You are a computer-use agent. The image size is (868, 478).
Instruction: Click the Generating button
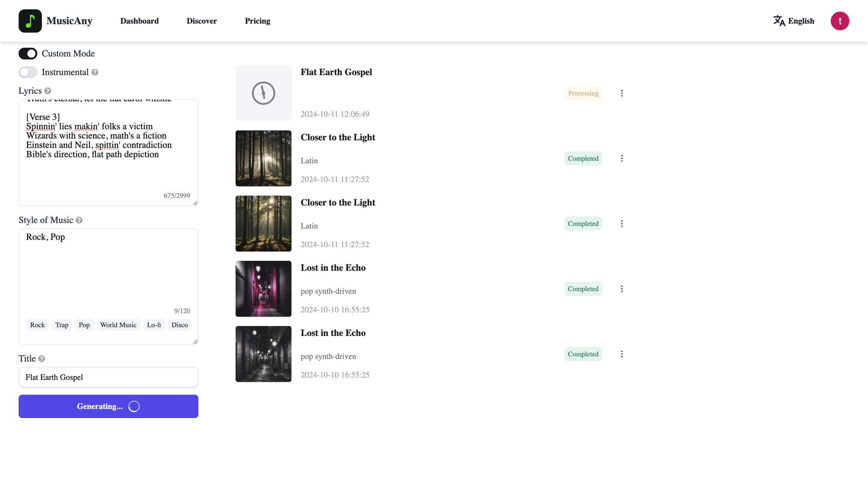pyautogui.click(x=108, y=406)
